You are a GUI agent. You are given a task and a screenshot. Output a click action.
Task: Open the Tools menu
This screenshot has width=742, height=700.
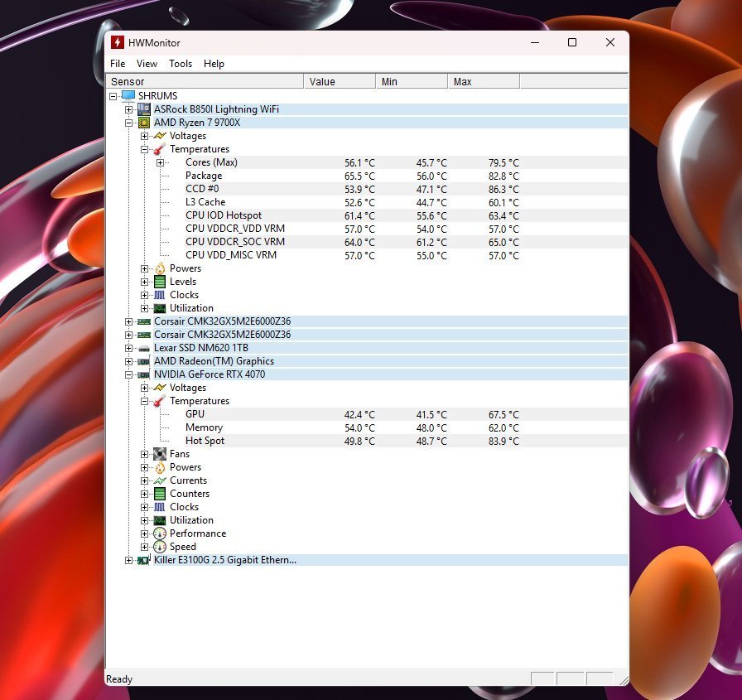point(180,64)
